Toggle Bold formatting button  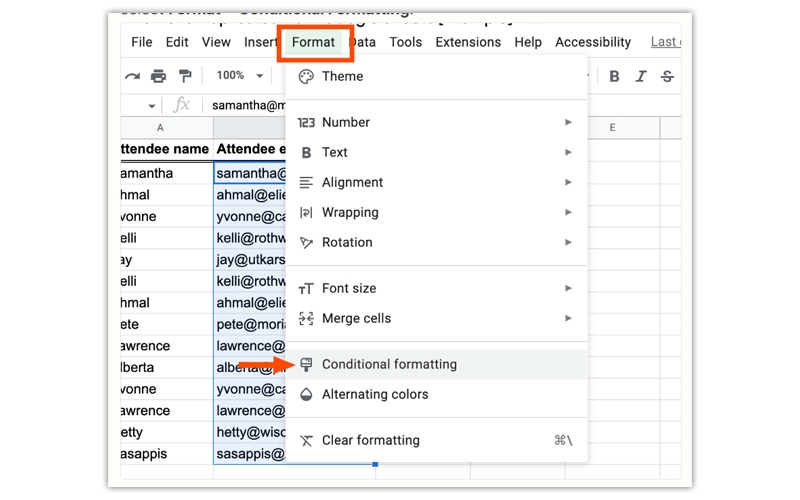614,76
